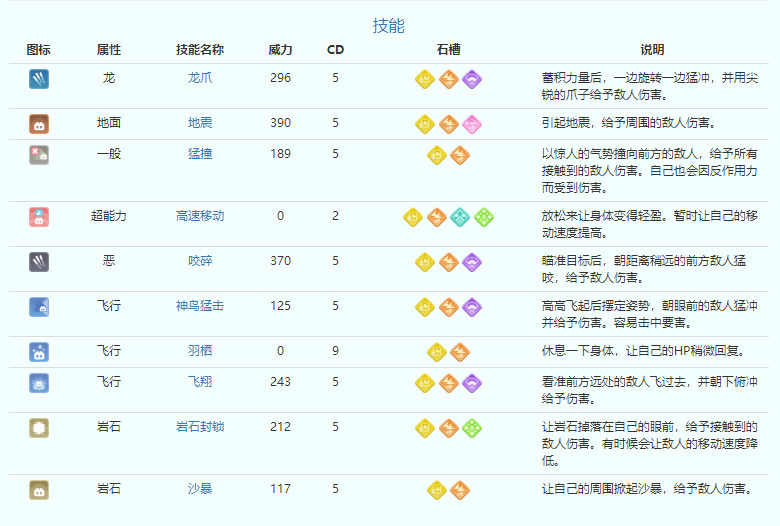Open the 岩石封锁 skill link

[200, 427]
